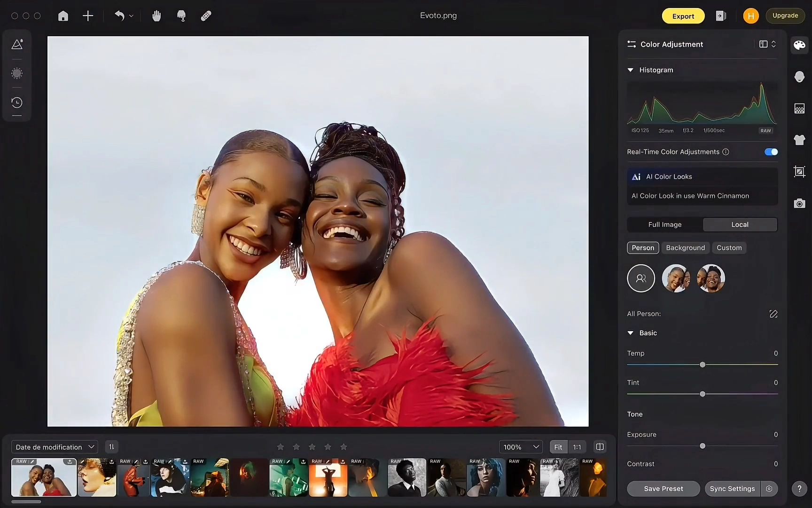Open the sync settings options gear icon
This screenshot has height=508, width=812.
pos(769,489)
